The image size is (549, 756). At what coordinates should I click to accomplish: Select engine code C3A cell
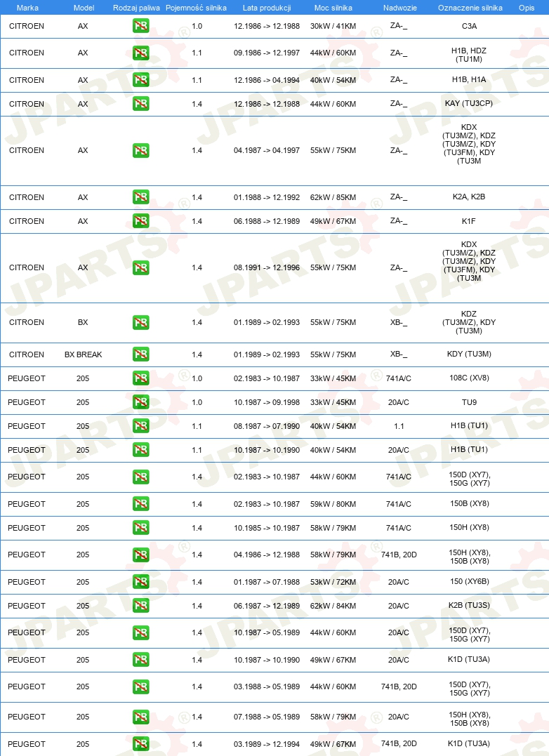pos(469,26)
